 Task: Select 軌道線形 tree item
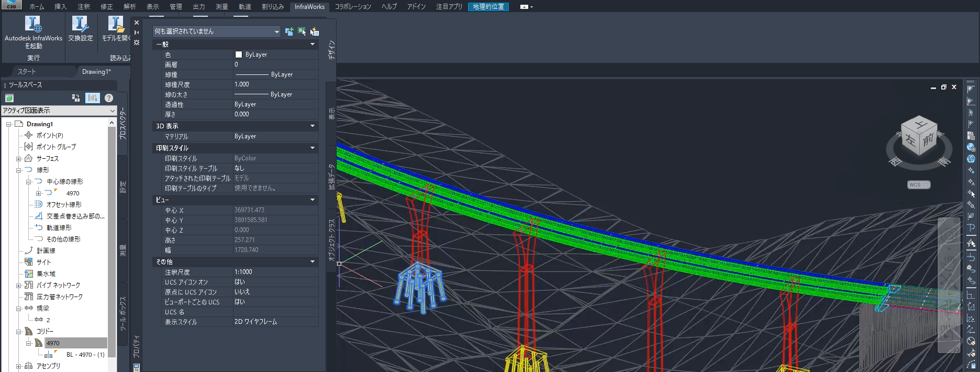[x=59, y=227]
